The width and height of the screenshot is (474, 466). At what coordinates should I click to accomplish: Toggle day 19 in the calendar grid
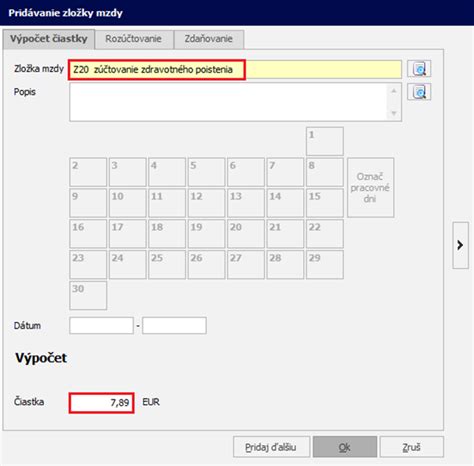206,234
